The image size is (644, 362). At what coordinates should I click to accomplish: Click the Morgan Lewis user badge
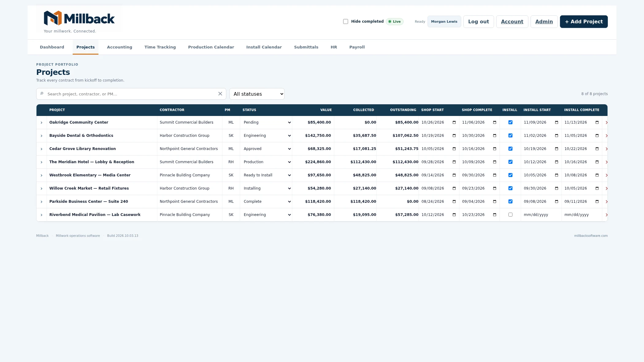click(444, 21)
